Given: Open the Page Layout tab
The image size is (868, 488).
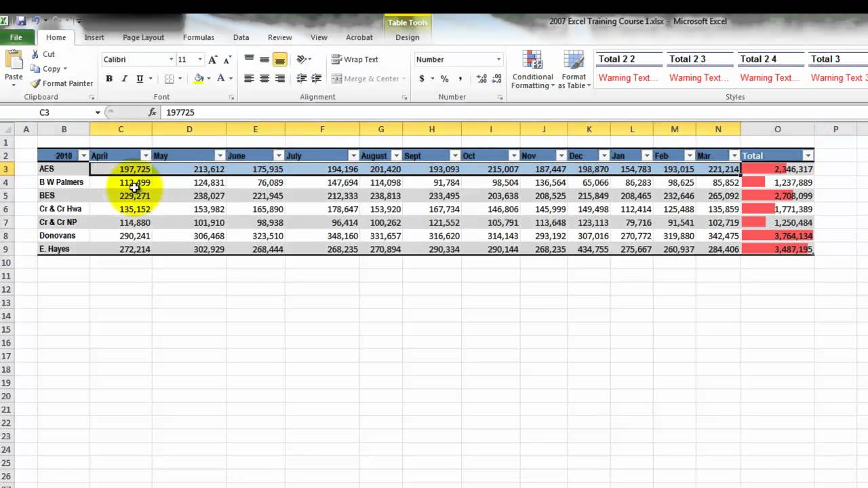Looking at the screenshot, I should [x=143, y=37].
